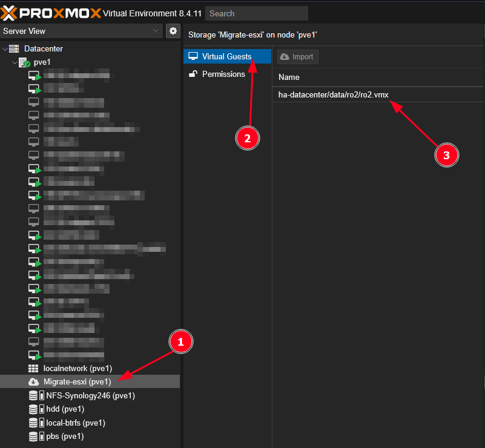Open the Permissions tab
Screen dimensions: 485x448
(223, 74)
